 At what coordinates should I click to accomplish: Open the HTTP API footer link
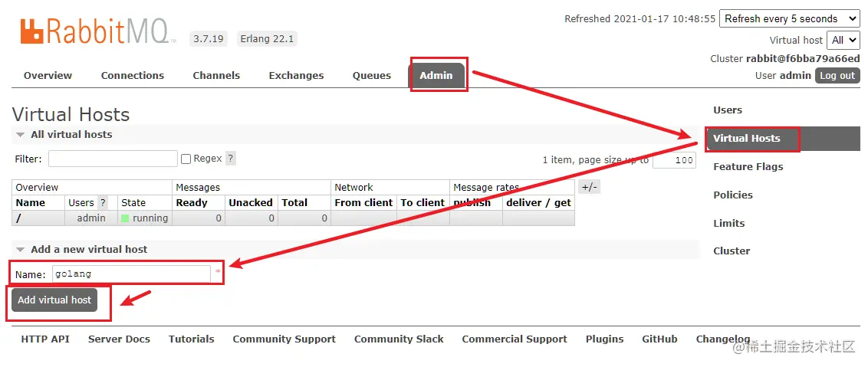[45, 339]
